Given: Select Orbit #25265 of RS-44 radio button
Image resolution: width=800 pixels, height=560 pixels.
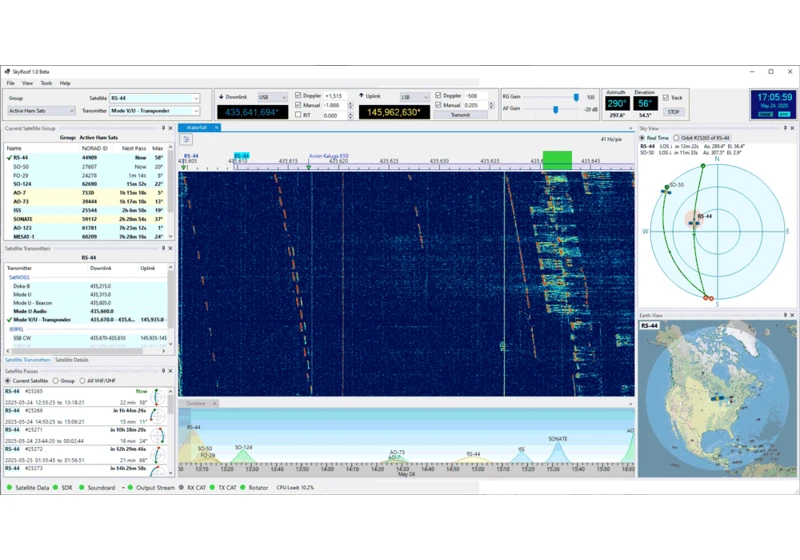Looking at the screenshot, I should pos(676,138).
